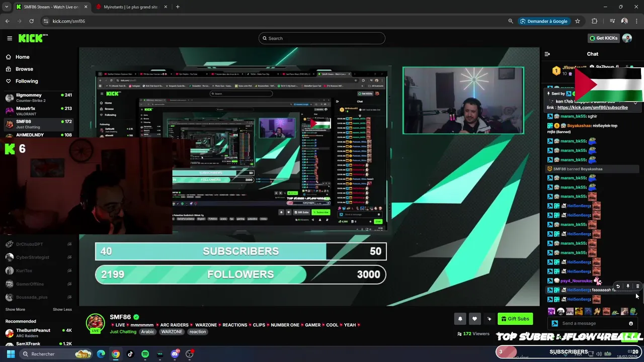Select the Arabic tag
This screenshot has height=362, width=644.
147,332
